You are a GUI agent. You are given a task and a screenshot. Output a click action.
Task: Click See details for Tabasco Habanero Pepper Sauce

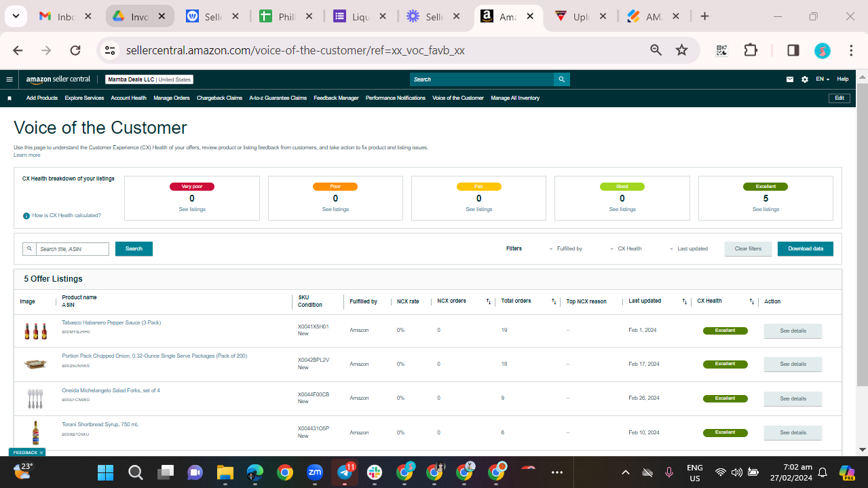[x=793, y=331]
